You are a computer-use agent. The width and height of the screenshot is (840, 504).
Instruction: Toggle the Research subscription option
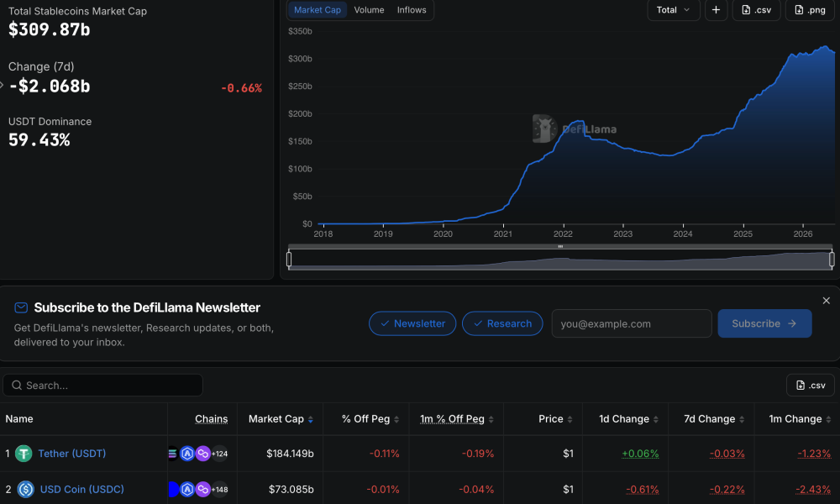pyautogui.click(x=502, y=323)
